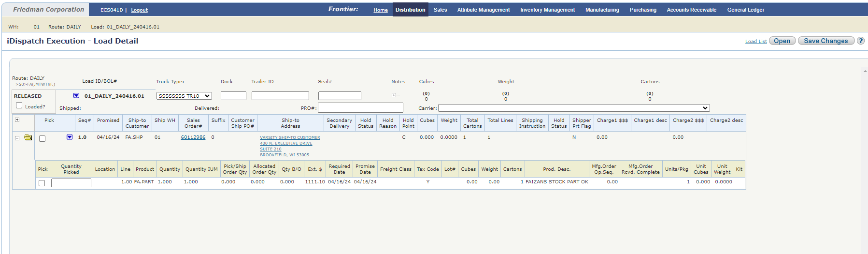Click the 400 N. EXECUTIVE DRIVE link
This screenshot has width=868, height=254.
(x=286, y=143)
